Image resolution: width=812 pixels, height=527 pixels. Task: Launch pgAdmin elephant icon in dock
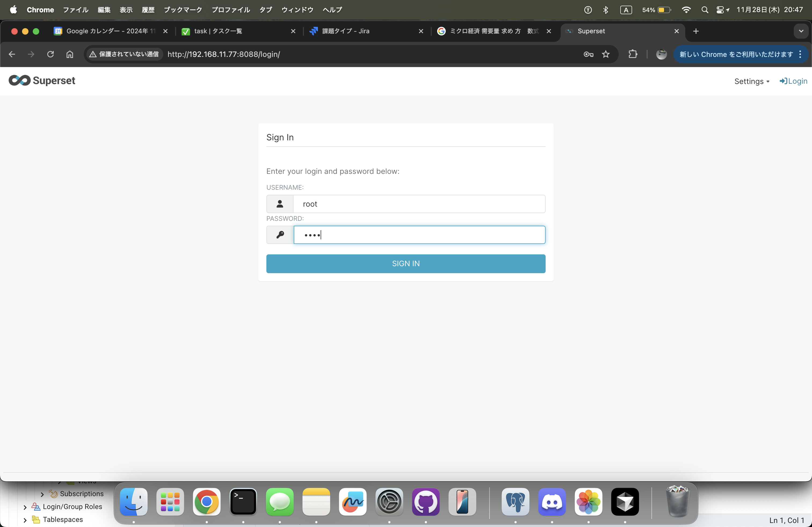[x=515, y=502]
